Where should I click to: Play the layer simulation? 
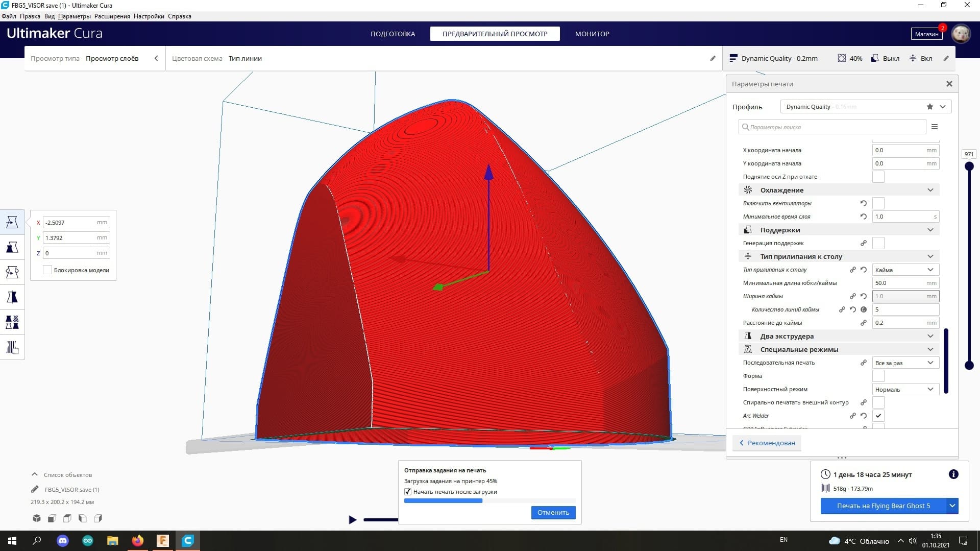pyautogui.click(x=352, y=520)
